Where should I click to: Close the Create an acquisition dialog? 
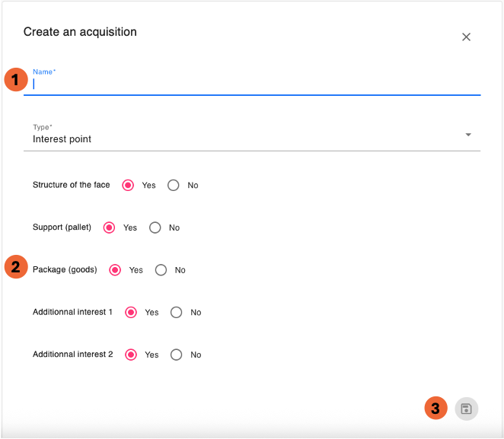pos(466,37)
